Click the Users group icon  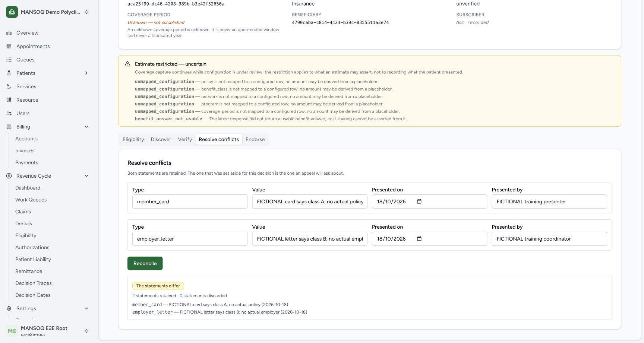point(9,113)
